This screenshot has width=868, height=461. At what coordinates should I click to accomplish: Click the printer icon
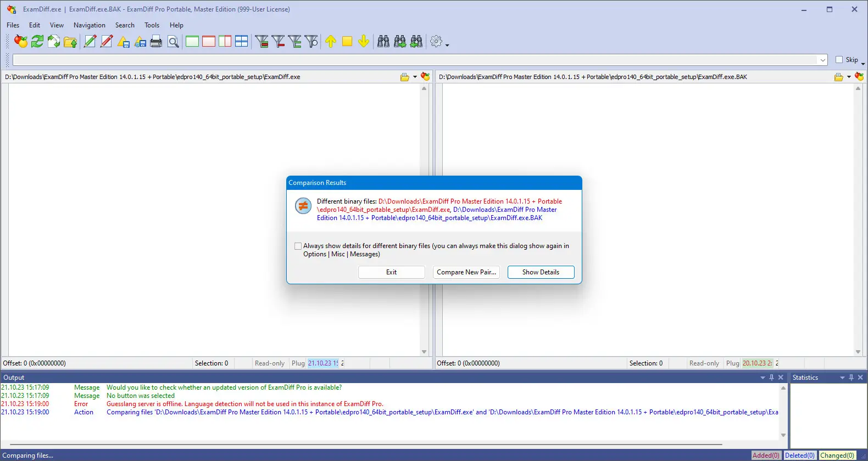pyautogui.click(x=157, y=41)
